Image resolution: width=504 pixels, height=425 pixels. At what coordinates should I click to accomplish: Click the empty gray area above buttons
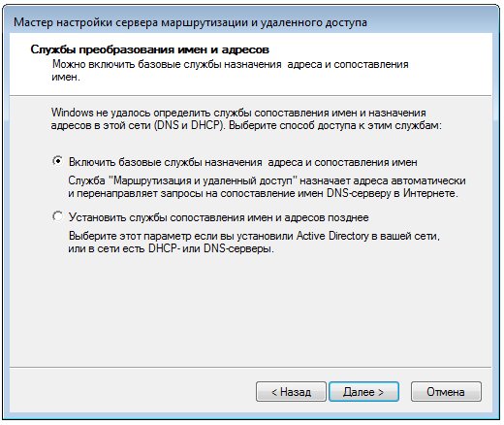250,311
